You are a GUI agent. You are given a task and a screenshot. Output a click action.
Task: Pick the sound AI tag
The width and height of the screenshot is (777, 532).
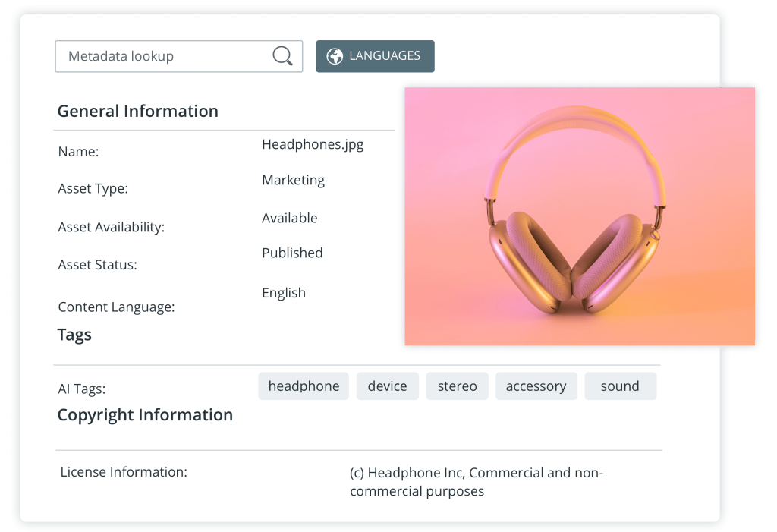[x=620, y=386]
